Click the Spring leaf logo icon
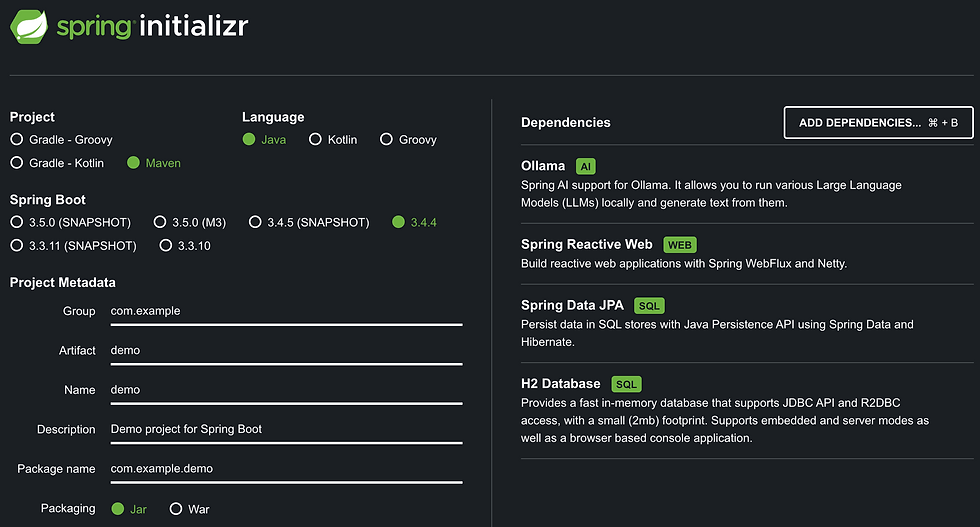Viewport: 980px width, 527px height. [x=29, y=26]
